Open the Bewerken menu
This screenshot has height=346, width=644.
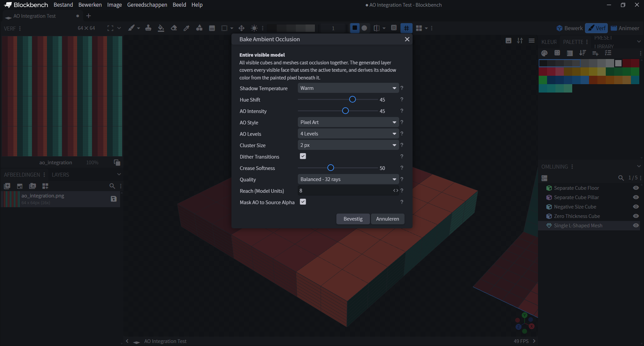tap(90, 5)
